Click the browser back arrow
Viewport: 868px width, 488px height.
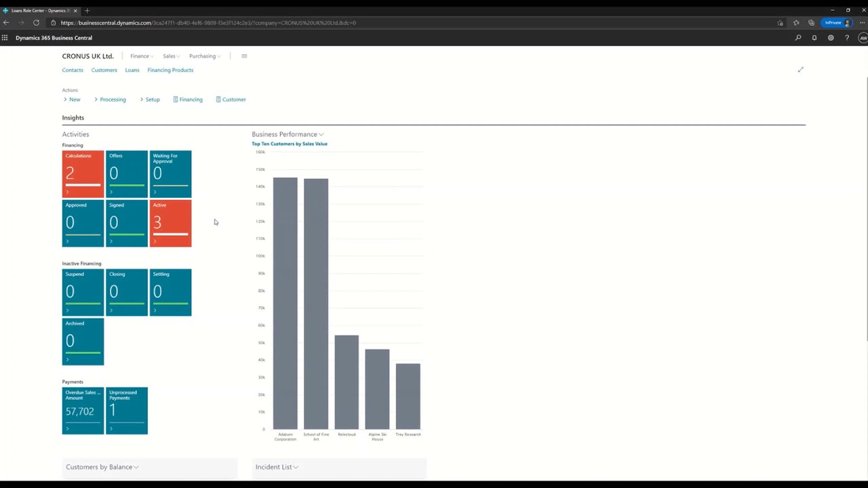[x=6, y=22]
